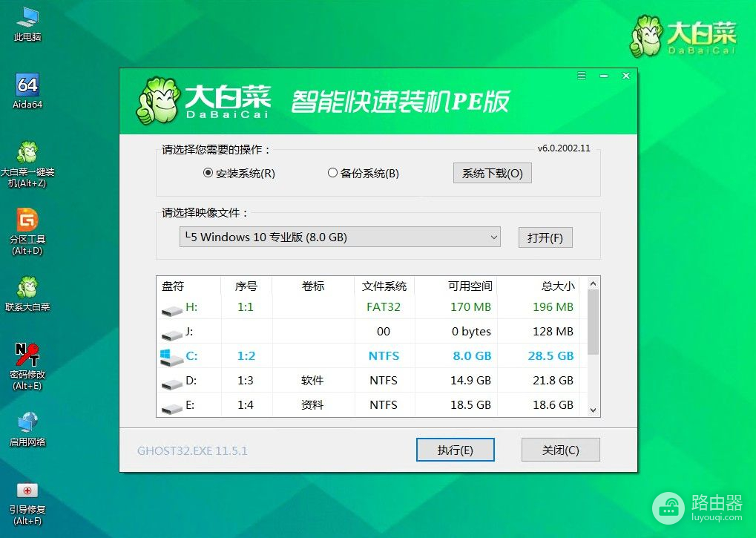756x538 pixels.
Task: Launch the 密码修改 NT password tool icon
Action: coord(27,367)
